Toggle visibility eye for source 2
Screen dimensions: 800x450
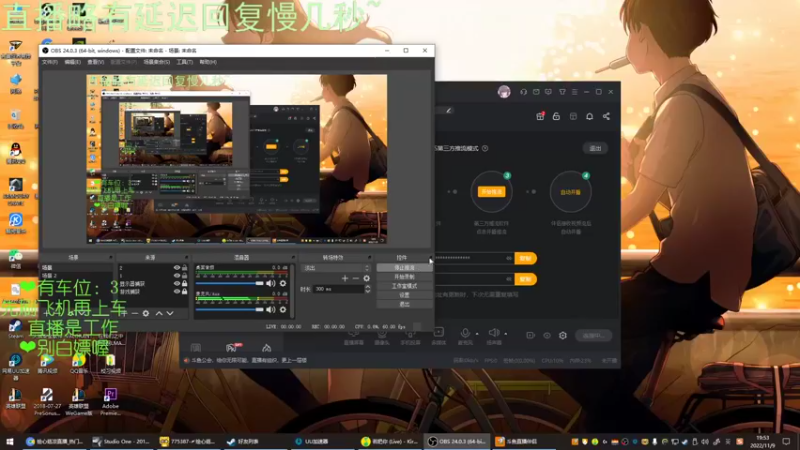coord(177,267)
